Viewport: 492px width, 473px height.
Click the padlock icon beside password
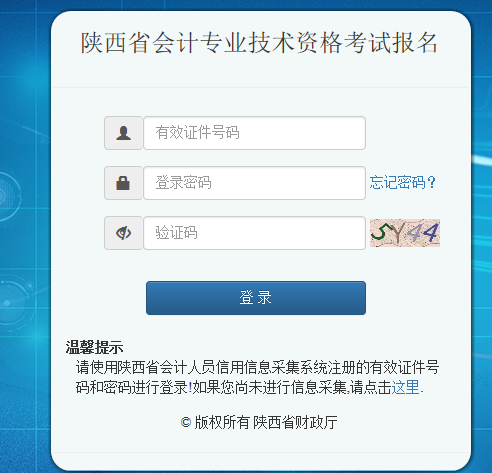[123, 183]
